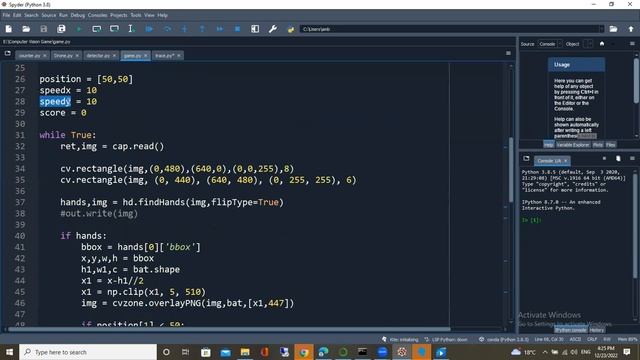Open the Help pane options hamburger menu

[x=632, y=44]
